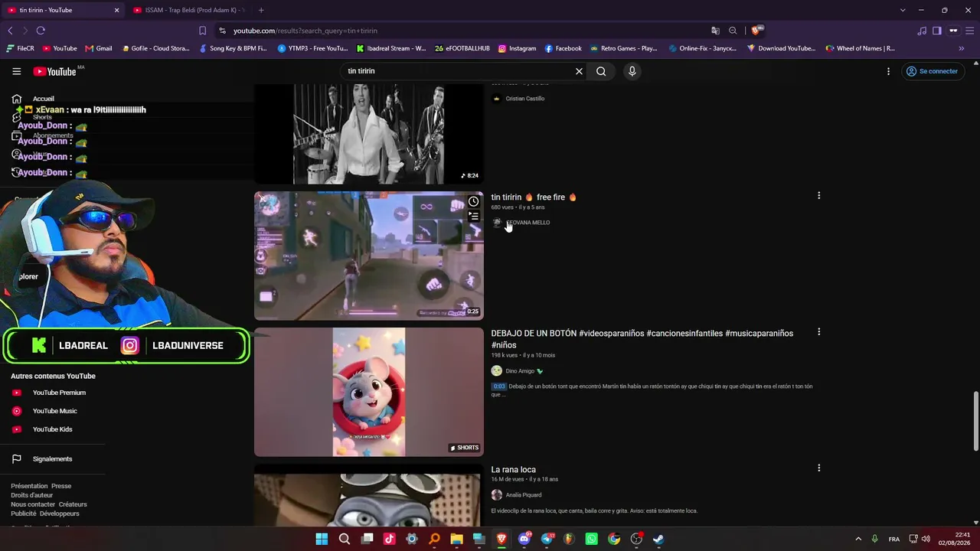This screenshot has height=551, width=980.
Task: Open the Wheel of Names bookmark
Action: [860, 48]
